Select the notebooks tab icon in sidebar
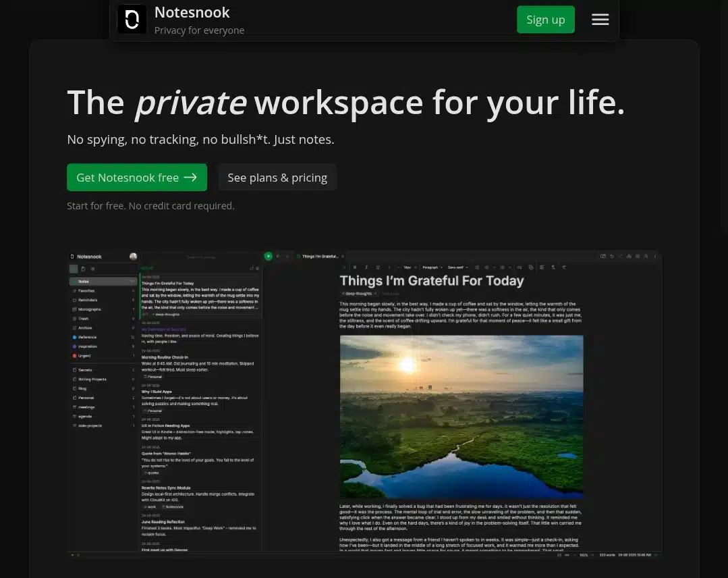 tap(83, 269)
